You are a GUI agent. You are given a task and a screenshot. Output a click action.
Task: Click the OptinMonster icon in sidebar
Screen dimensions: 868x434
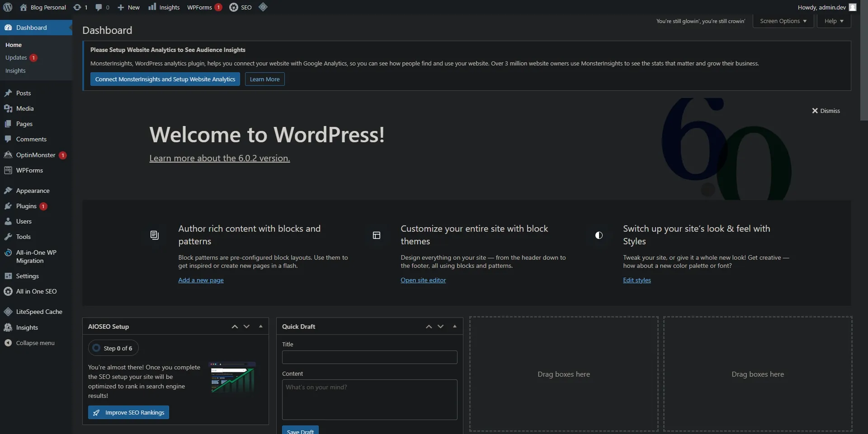(8, 155)
